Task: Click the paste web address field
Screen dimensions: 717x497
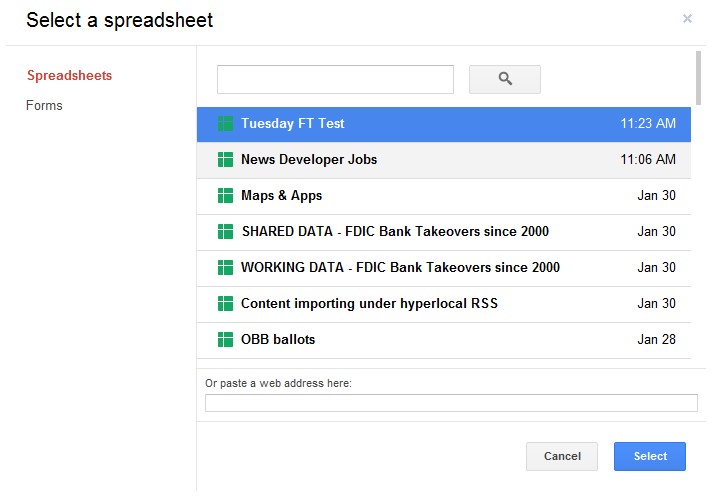Action: (451, 403)
